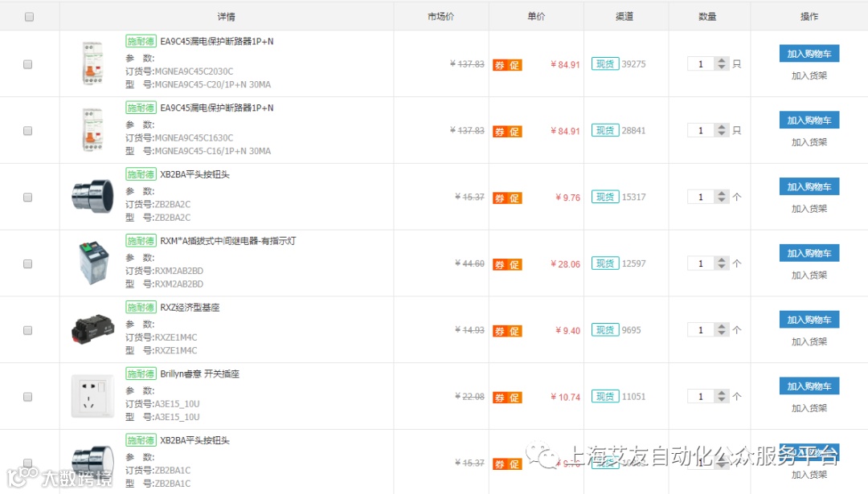Click 现货 stock tag showing 15317
The width and height of the screenshot is (868, 494).
coord(605,196)
